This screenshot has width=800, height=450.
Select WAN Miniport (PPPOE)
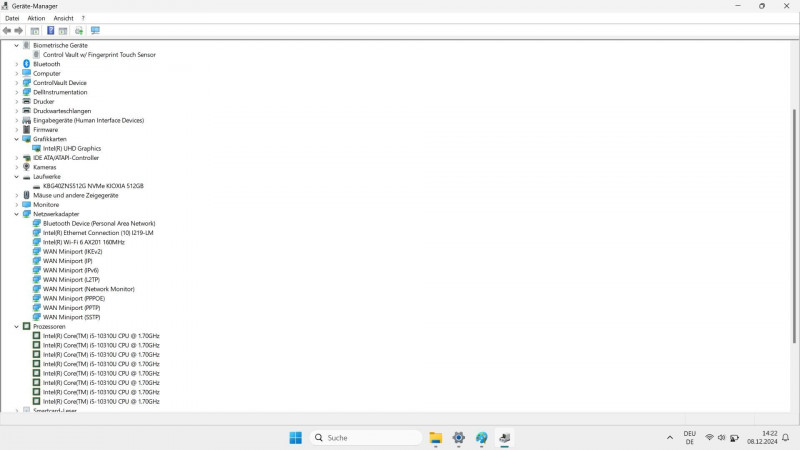[74, 298]
